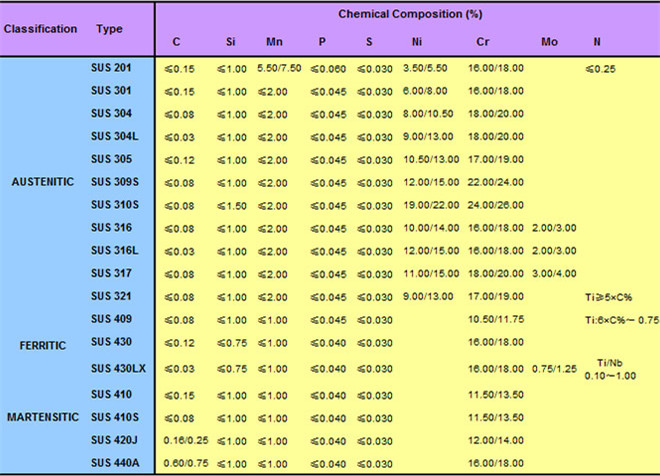
Task: Select the FERRITIC classification label
Action: [45, 343]
